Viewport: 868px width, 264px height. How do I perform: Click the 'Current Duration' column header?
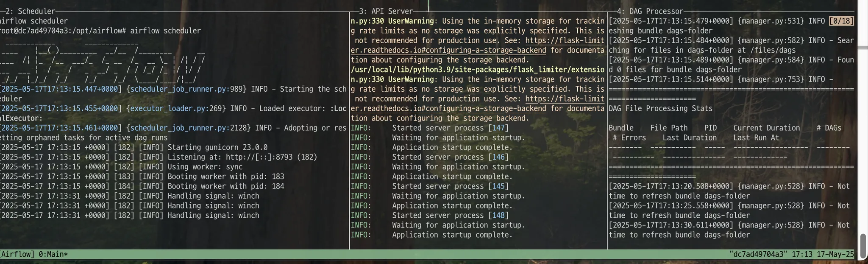click(x=766, y=128)
